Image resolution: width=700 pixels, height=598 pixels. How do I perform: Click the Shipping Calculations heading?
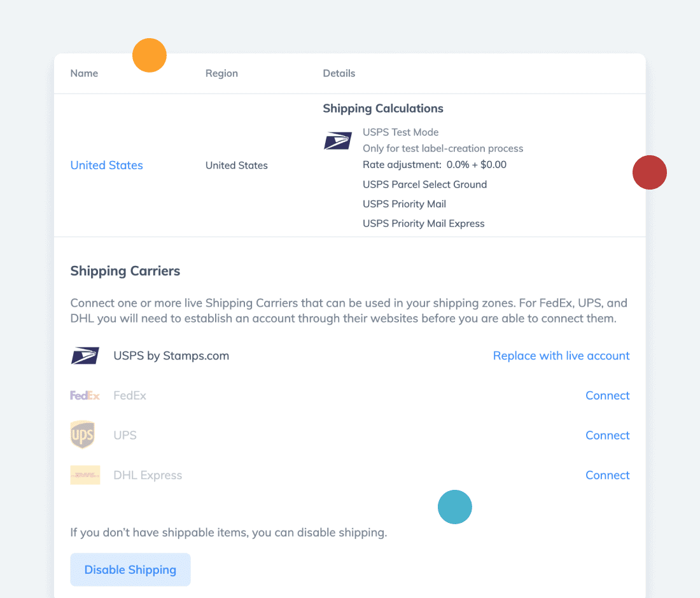383,108
